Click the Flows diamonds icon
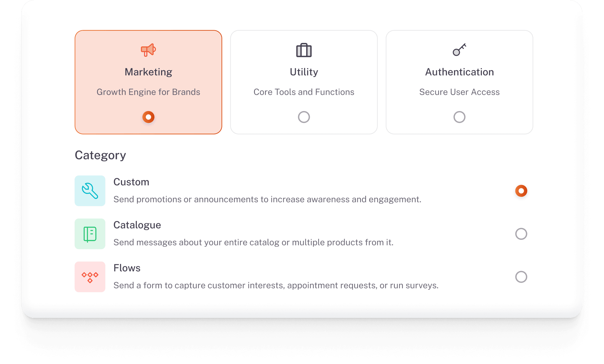 (x=90, y=277)
